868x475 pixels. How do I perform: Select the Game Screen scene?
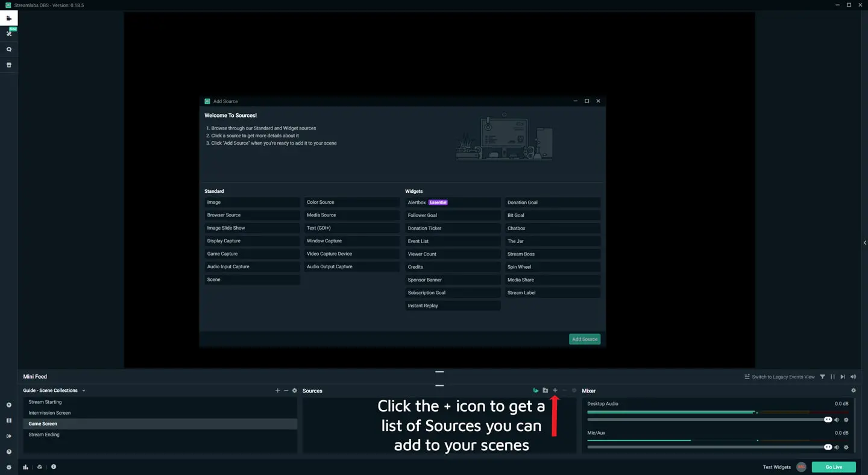pos(160,424)
